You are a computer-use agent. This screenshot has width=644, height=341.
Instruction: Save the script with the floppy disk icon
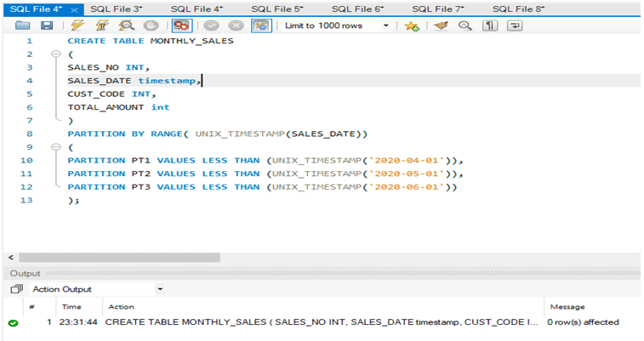(46, 26)
